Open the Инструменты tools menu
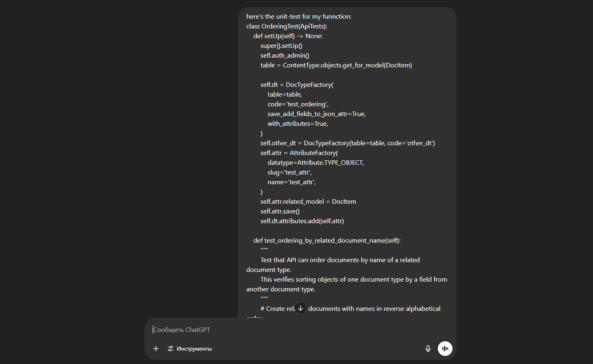The image size is (593, 364). 190,349
